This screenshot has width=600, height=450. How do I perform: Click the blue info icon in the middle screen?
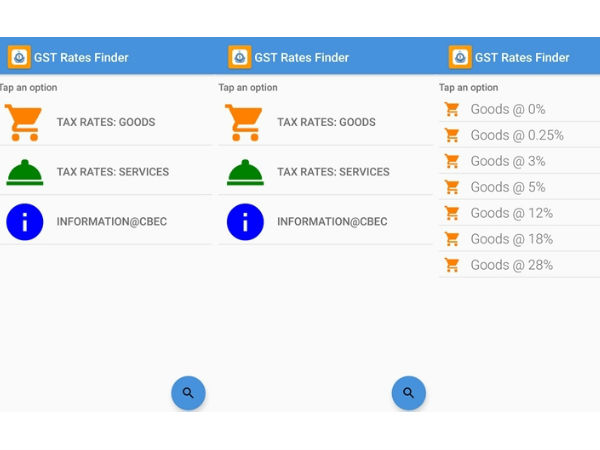click(245, 221)
